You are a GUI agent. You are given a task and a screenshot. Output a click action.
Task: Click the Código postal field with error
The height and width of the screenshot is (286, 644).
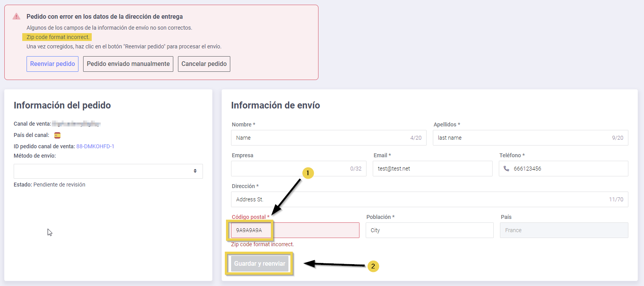click(x=295, y=230)
